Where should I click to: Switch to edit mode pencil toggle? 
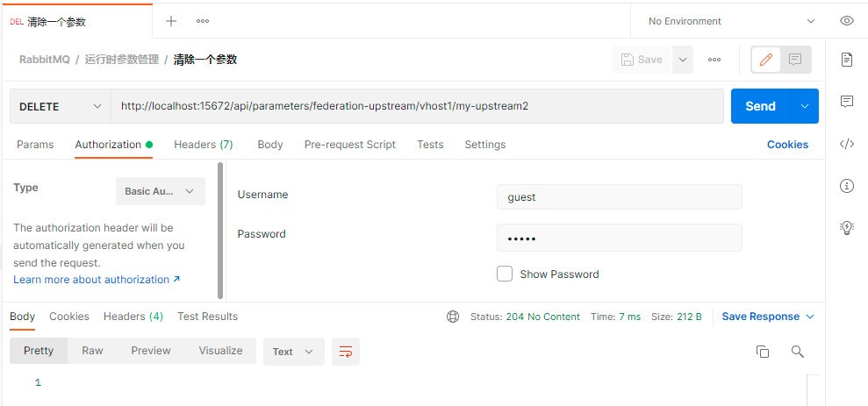765,60
